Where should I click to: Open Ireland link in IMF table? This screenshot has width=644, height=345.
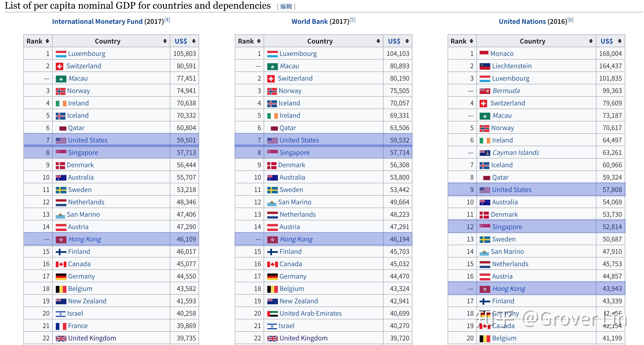coord(78,103)
